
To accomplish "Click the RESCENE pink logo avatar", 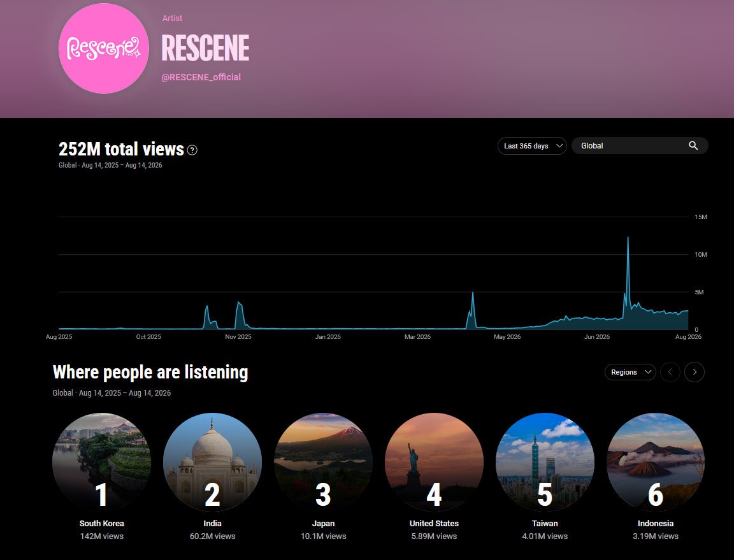I will tap(103, 48).
